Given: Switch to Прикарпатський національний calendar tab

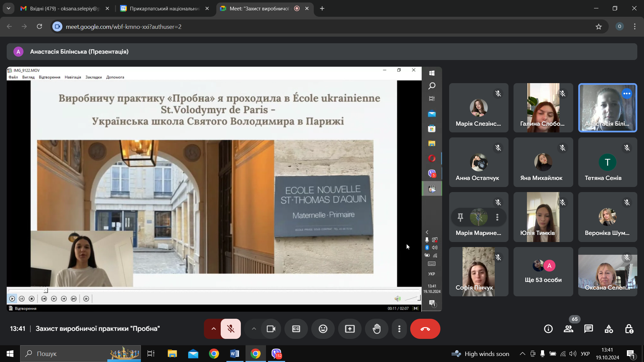Looking at the screenshot, I should click(x=164, y=8).
